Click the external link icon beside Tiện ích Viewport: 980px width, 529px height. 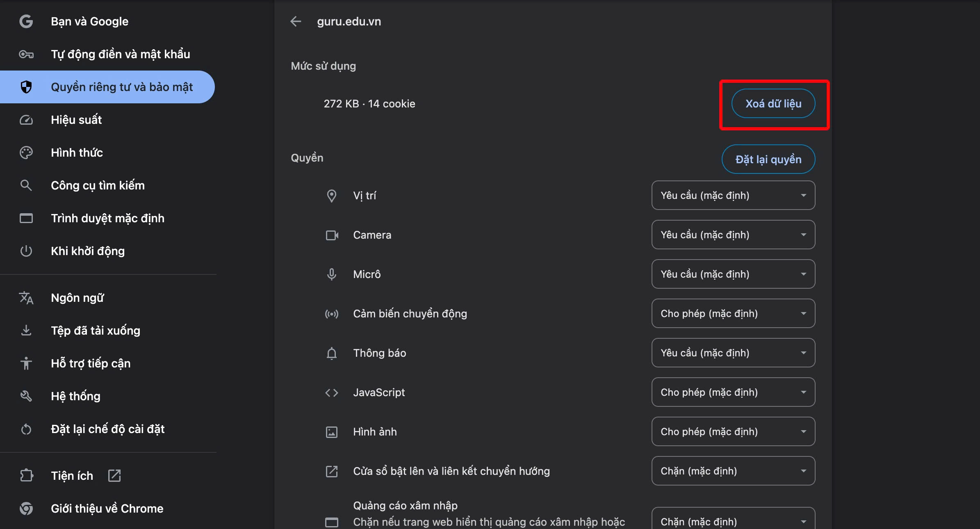click(x=114, y=476)
